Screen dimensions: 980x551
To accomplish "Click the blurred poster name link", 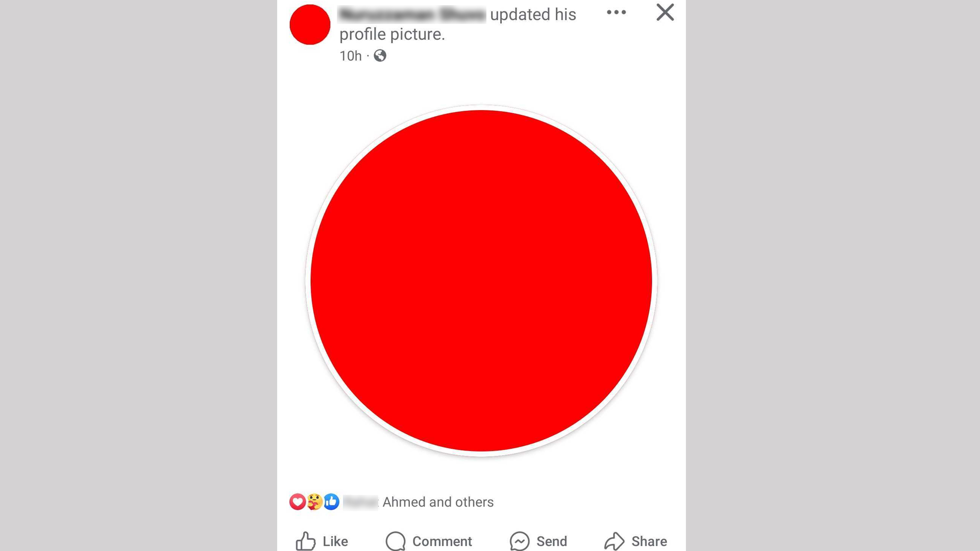I will [x=412, y=14].
